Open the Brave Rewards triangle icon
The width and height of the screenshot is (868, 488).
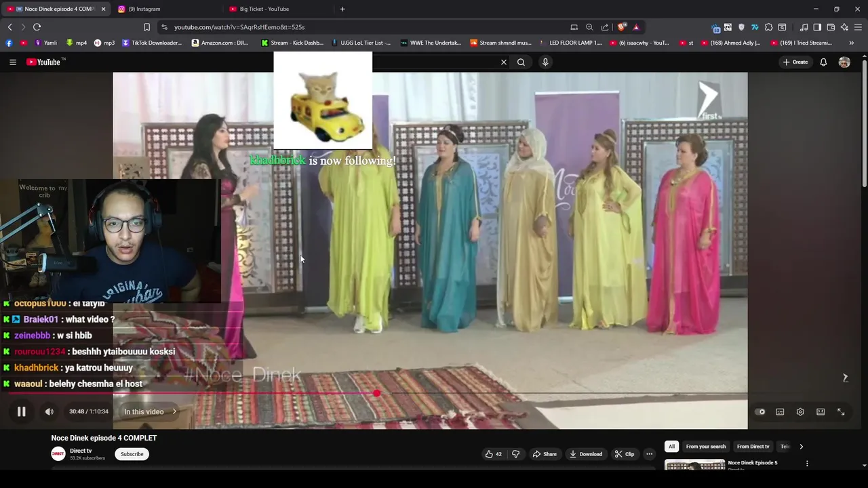tap(636, 27)
